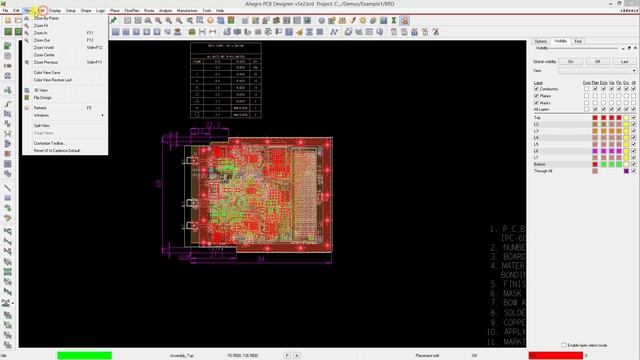
Task: Toggle the Conductors layer checkbox
Action: pos(536,89)
